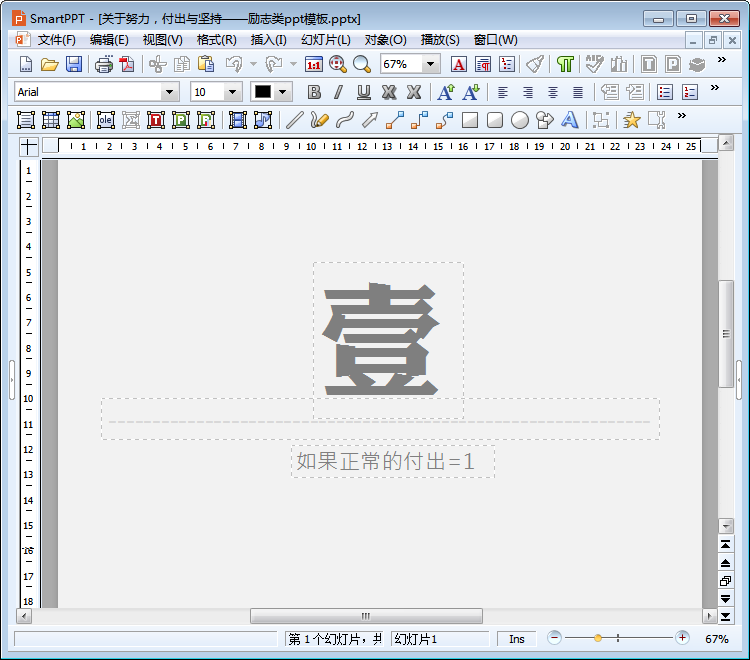Viewport: 750px width, 660px height.
Task: Expand more object toolbar items
Action: (x=682, y=115)
